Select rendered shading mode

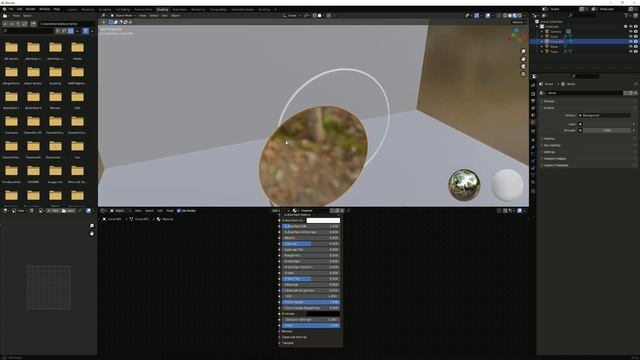click(520, 16)
